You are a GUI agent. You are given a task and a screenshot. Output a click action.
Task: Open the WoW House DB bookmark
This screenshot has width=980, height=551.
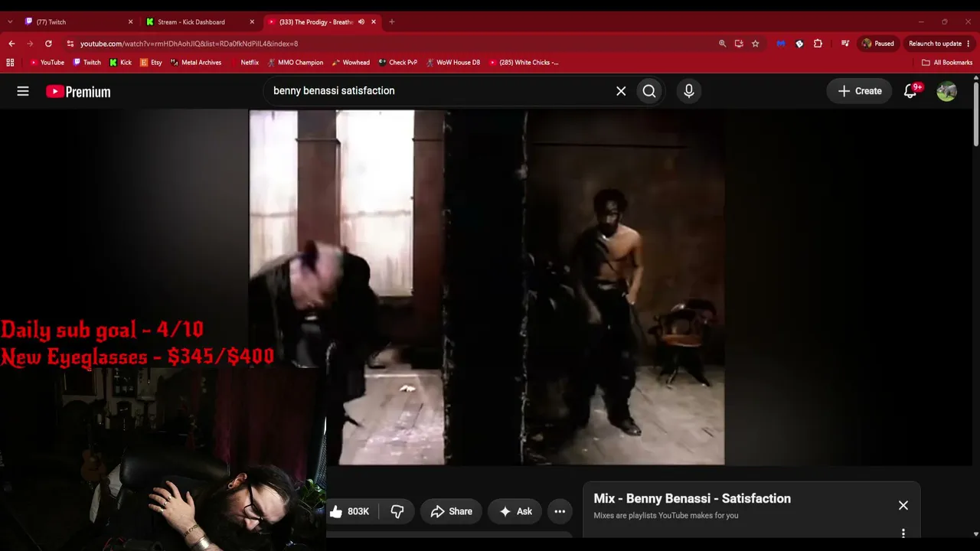[x=452, y=63]
